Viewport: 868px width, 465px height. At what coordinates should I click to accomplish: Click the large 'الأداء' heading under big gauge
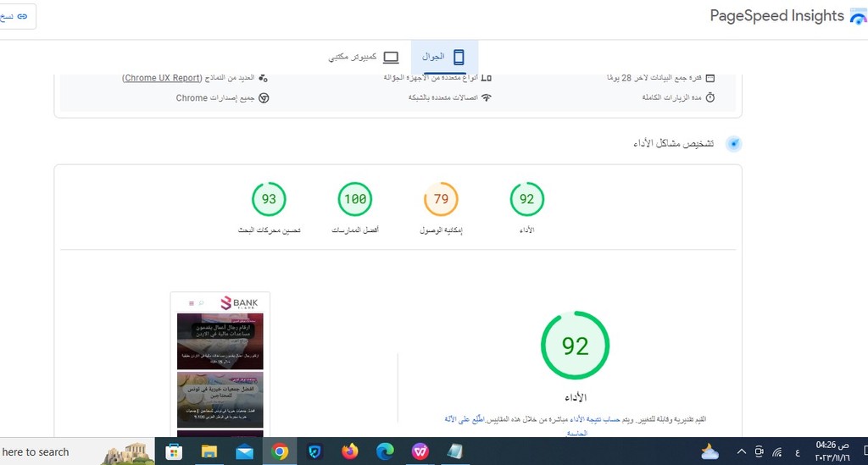click(x=576, y=397)
